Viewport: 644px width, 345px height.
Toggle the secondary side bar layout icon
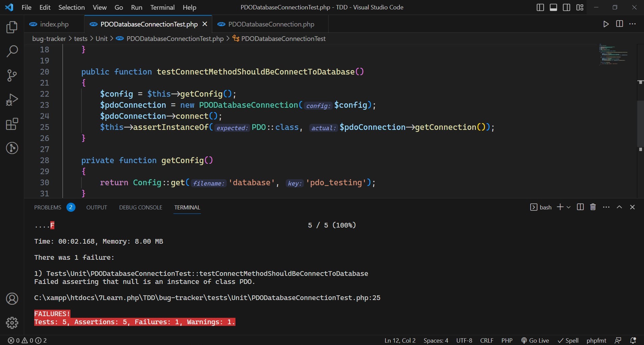point(567,7)
